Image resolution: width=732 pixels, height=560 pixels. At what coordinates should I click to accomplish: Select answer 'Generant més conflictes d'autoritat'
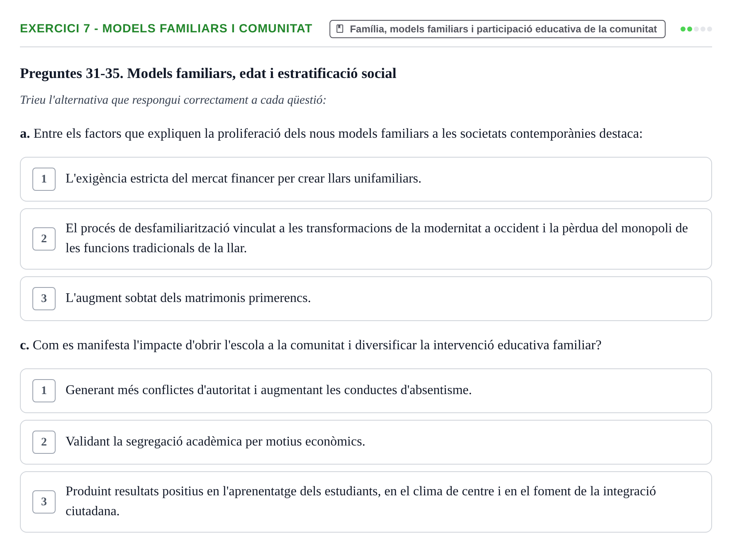(x=366, y=391)
